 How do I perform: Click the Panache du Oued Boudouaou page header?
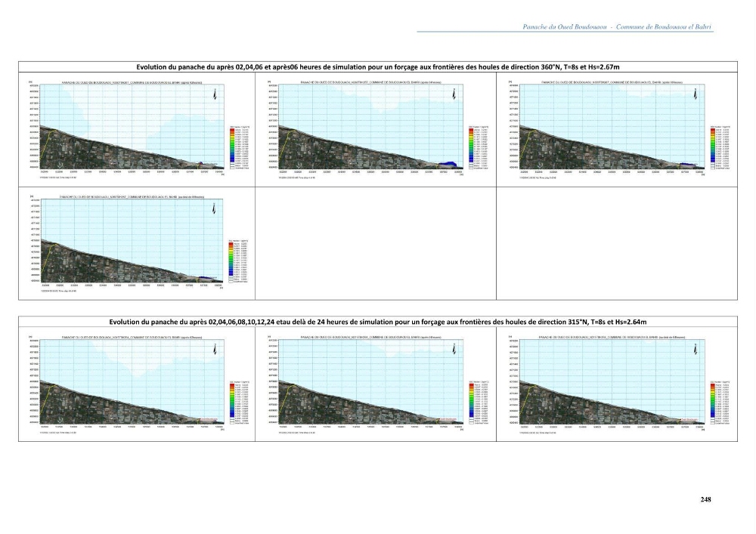[617, 27]
